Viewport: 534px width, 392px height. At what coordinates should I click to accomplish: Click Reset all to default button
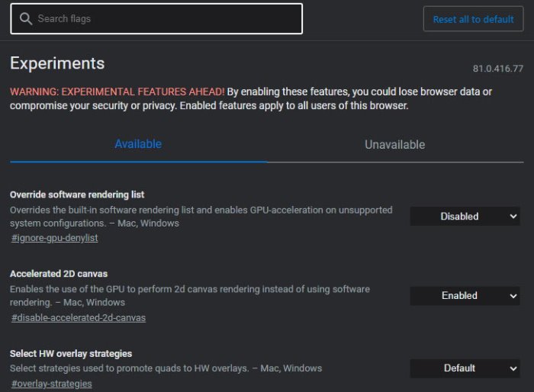click(x=473, y=19)
